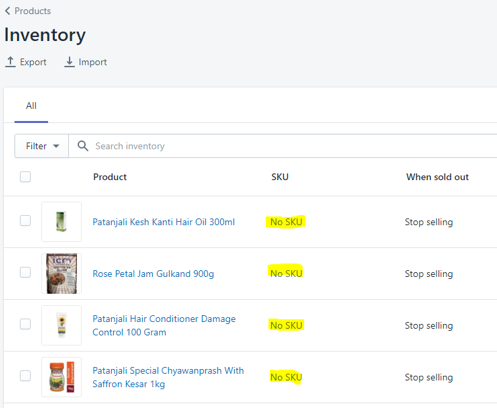Image resolution: width=497 pixels, height=412 pixels.
Task: Open Patanjali Kesh Kanti Hair Oil 300ml link
Action: (164, 222)
